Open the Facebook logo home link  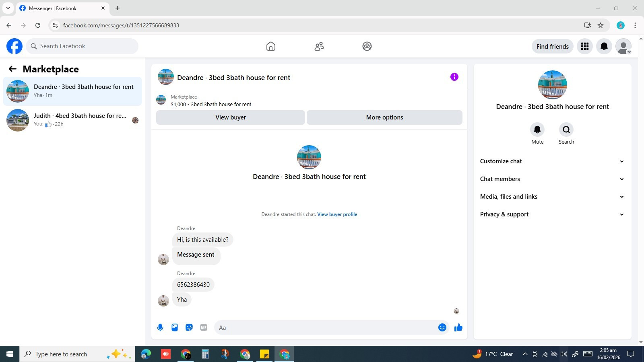coord(14,46)
